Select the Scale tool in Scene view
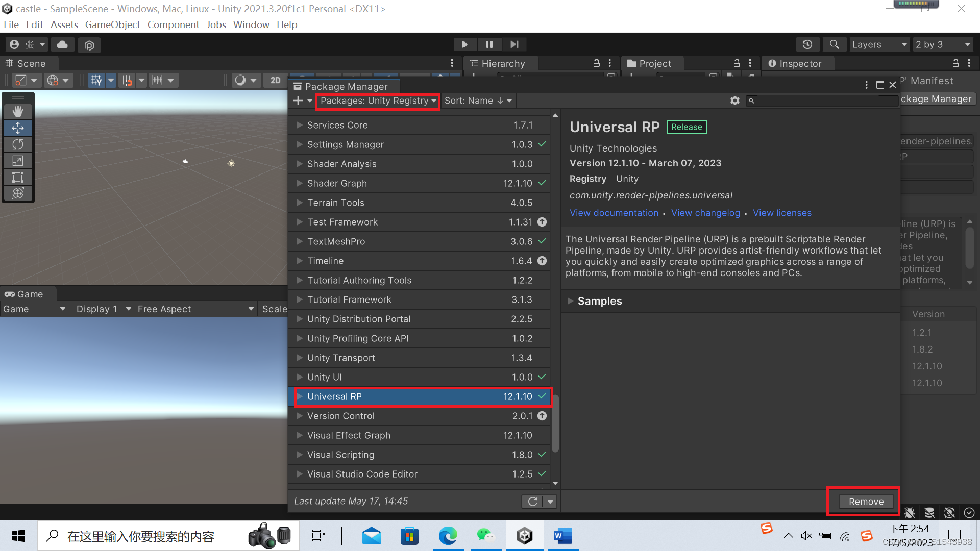The height and width of the screenshot is (551, 980). tap(18, 161)
